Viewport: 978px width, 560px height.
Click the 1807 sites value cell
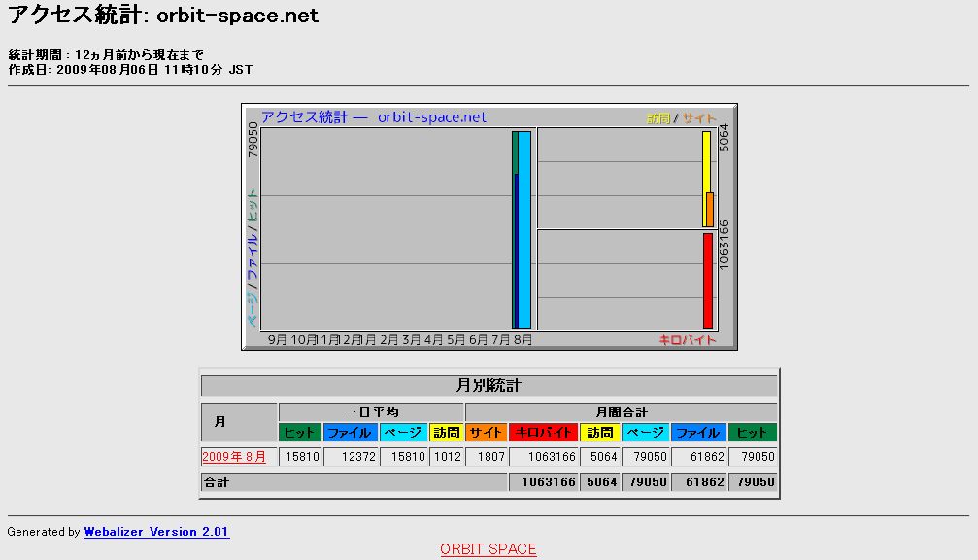486,457
